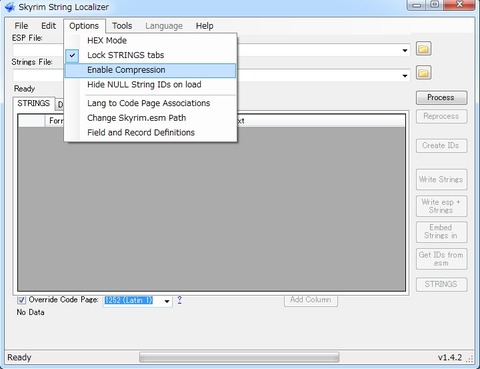
Task: Click the No Data label
Action: 30,312
